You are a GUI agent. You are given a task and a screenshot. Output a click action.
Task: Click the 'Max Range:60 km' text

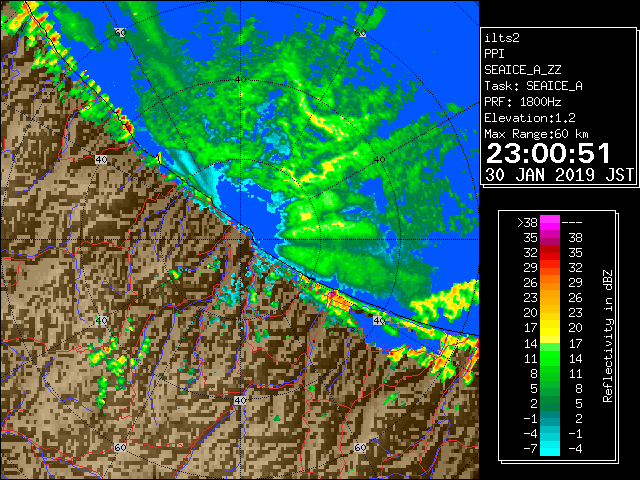536,134
